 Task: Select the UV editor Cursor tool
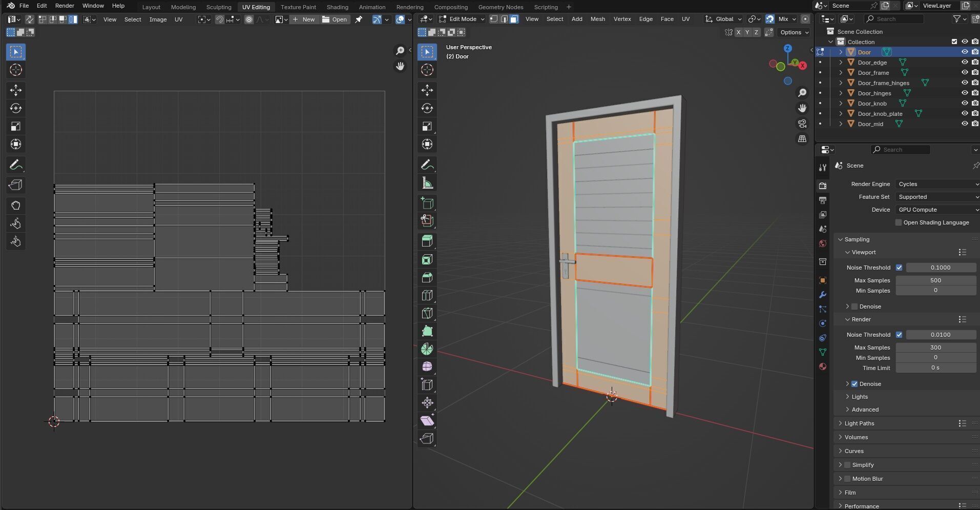16,70
